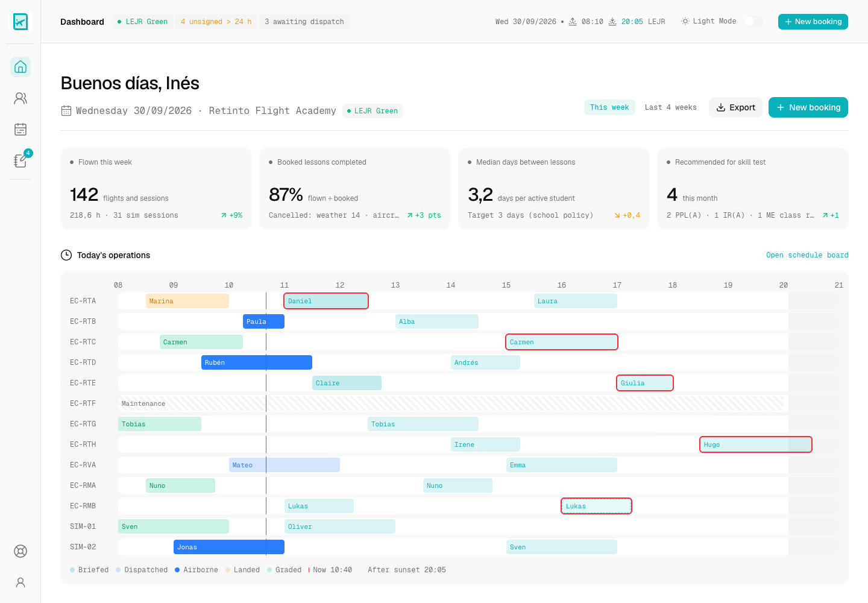Open the Recommended for skill test card
This screenshot has height=603, width=868.
753,189
